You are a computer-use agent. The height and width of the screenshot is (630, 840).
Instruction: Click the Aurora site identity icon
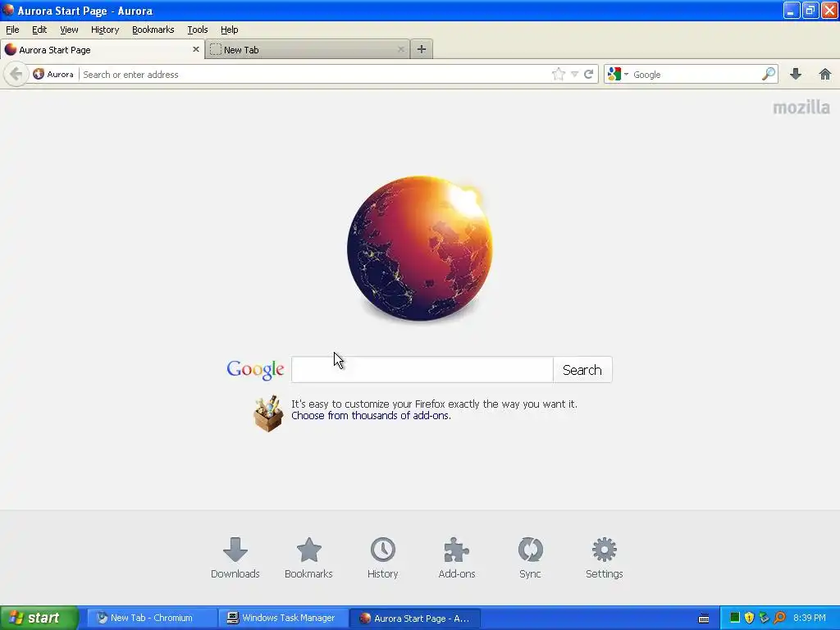[x=39, y=74]
